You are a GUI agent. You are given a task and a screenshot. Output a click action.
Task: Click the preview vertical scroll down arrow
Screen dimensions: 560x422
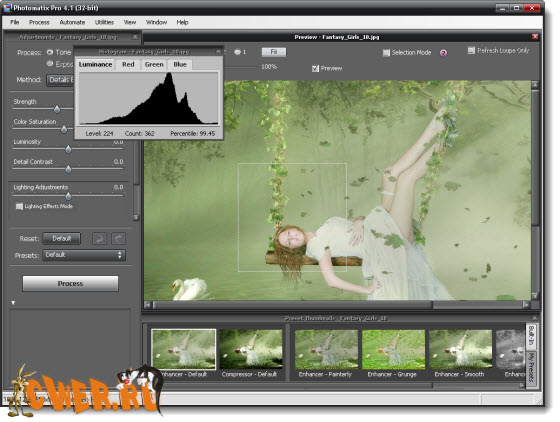click(535, 296)
